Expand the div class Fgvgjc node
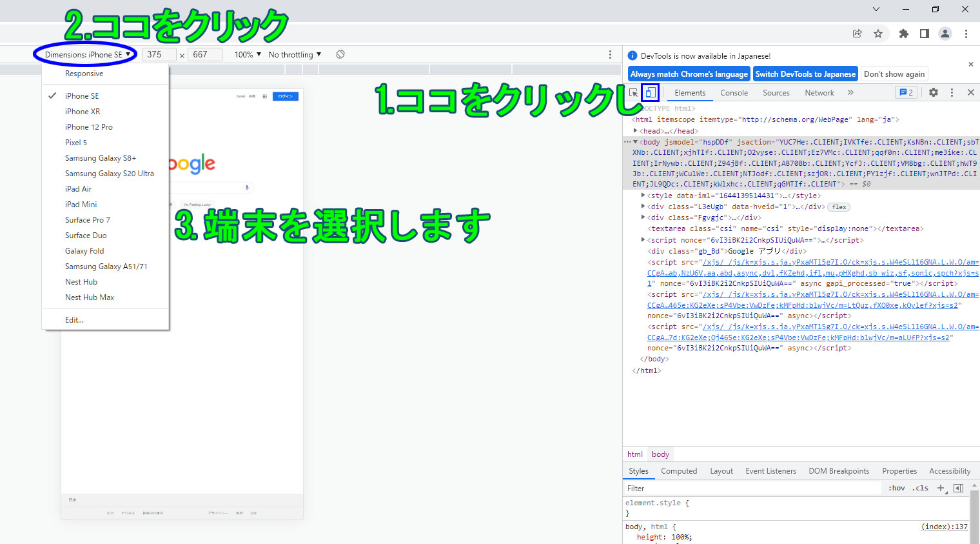 tap(643, 217)
